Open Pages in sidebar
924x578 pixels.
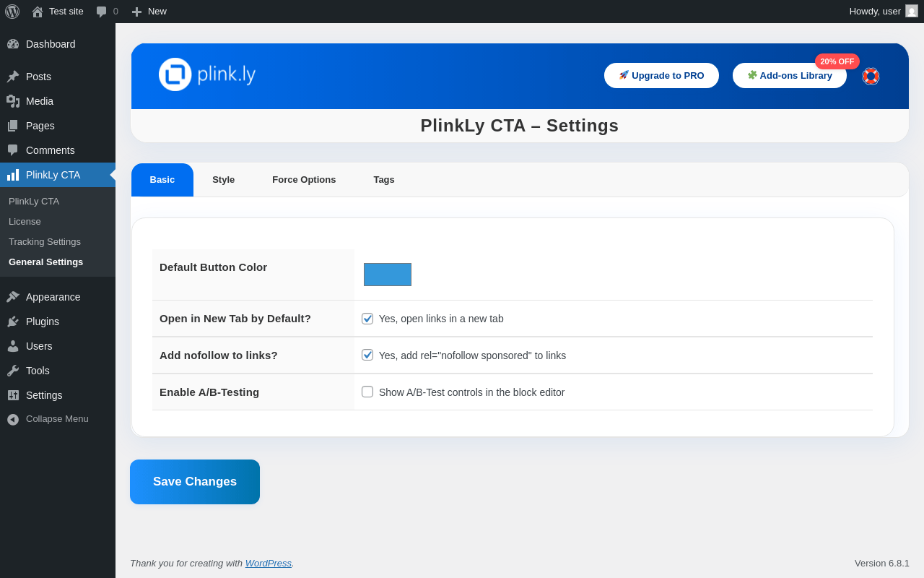click(x=58, y=126)
